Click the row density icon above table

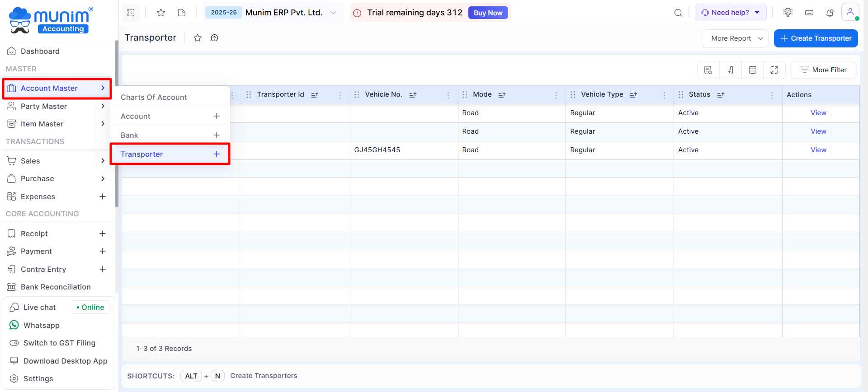[753, 70]
